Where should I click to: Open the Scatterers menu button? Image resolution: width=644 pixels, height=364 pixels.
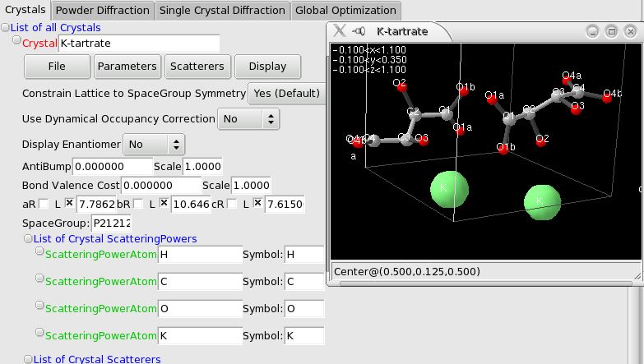pyautogui.click(x=197, y=66)
